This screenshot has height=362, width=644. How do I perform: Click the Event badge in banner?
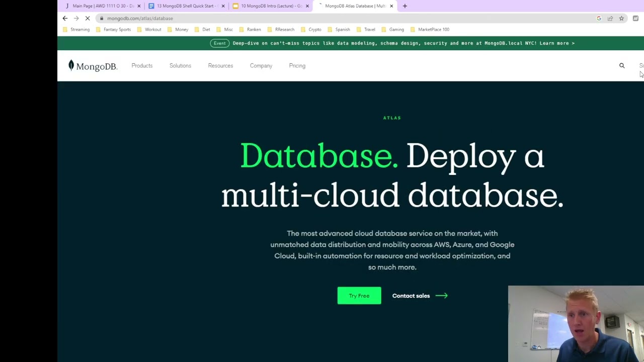tap(219, 43)
